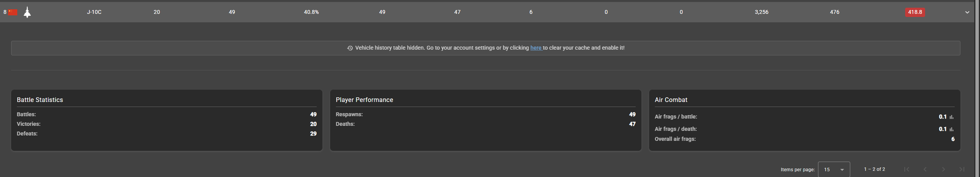This screenshot has height=177, width=980.
Task: Select the Battle Statistics card heading
Action: pos(40,100)
